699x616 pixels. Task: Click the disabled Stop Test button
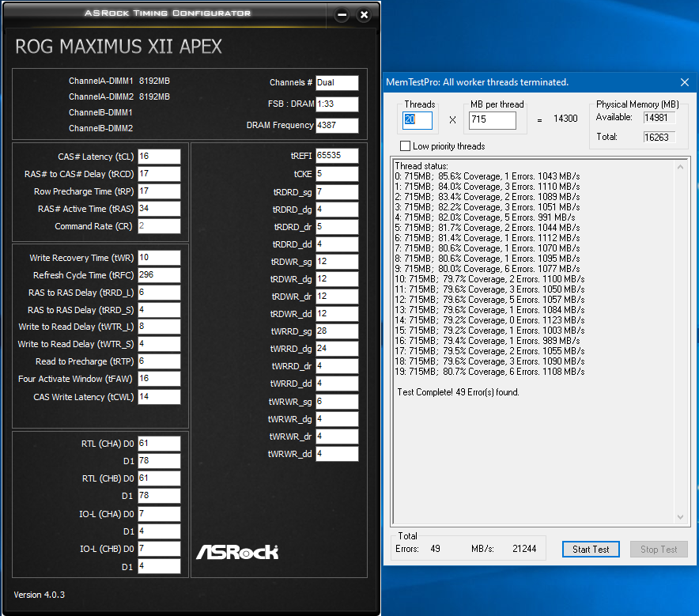click(x=659, y=549)
